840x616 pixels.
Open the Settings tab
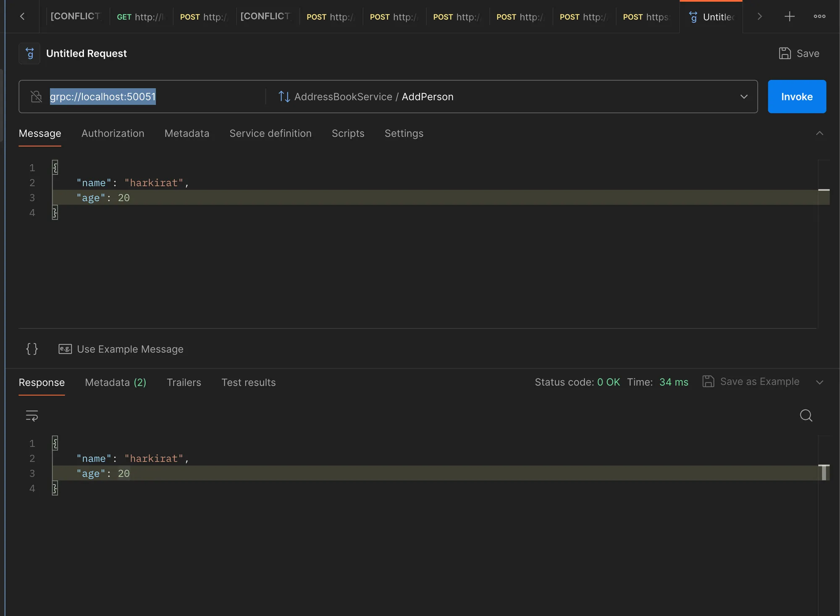404,134
